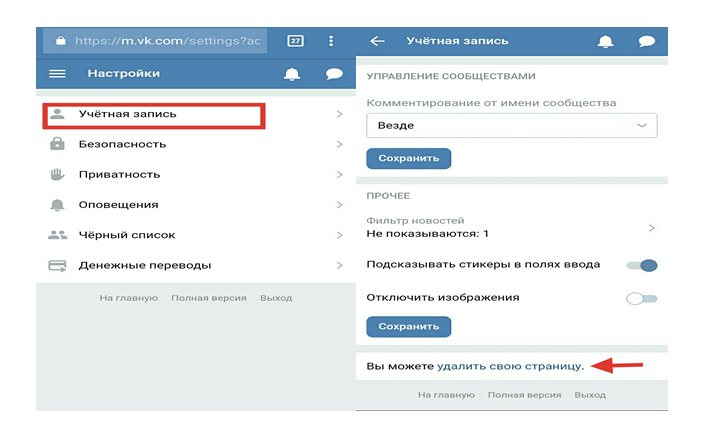Click chevron on the Денежные переводы row
This screenshot has width=705, height=440.
339,265
